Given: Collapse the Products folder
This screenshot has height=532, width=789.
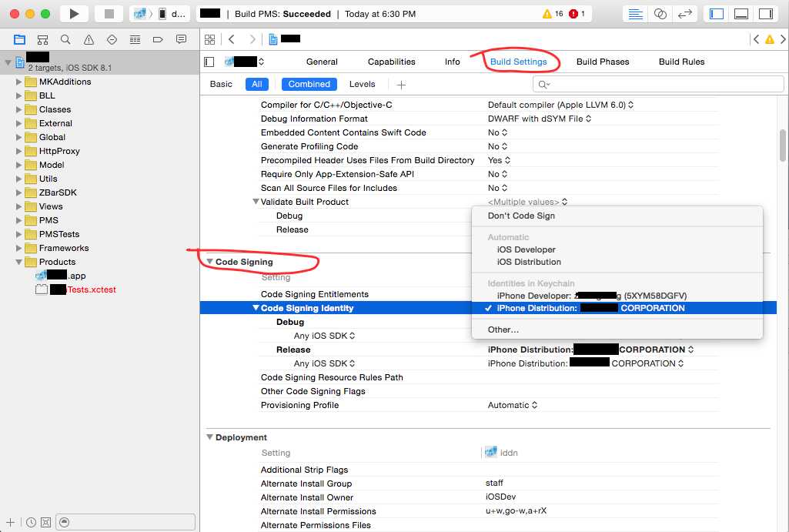Looking at the screenshot, I should pyautogui.click(x=18, y=262).
